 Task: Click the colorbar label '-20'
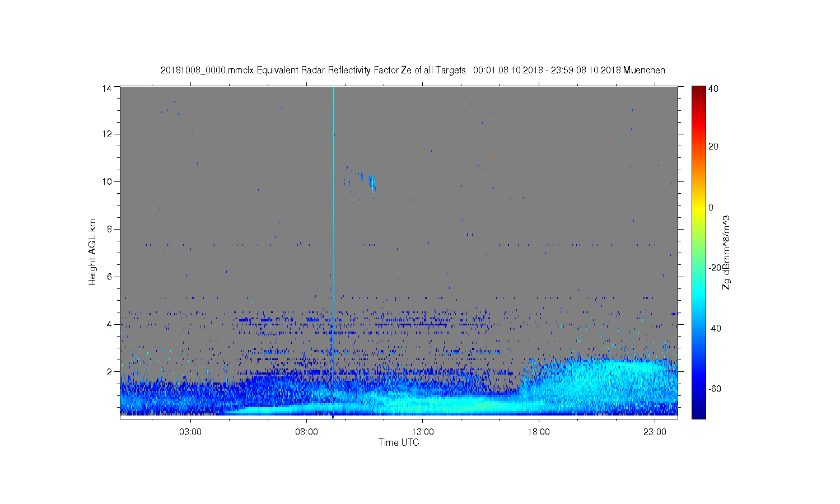point(715,268)
